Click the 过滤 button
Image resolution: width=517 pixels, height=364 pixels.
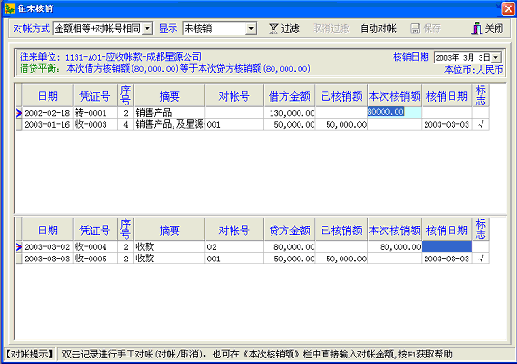(x=284, y=29)
